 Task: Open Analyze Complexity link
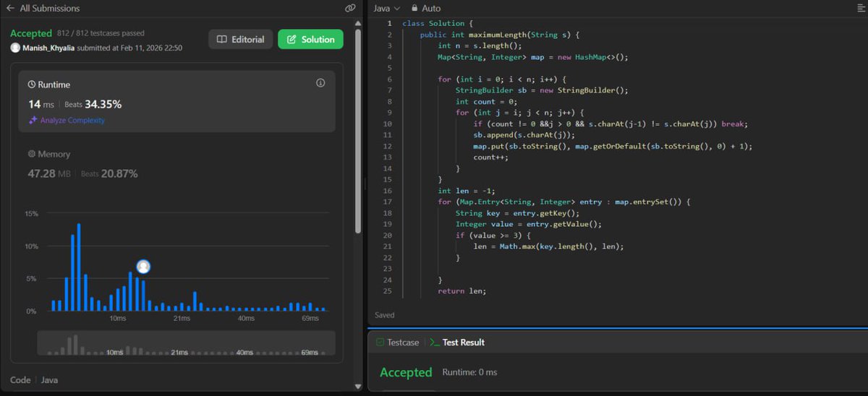coord(72,120)
